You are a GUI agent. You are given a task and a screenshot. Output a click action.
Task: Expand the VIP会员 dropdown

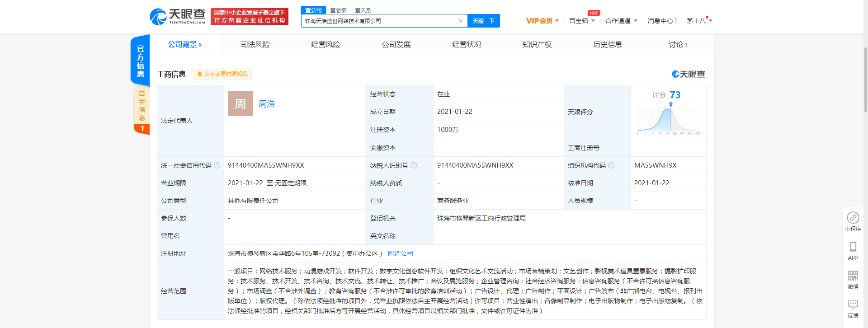[542, 21]
